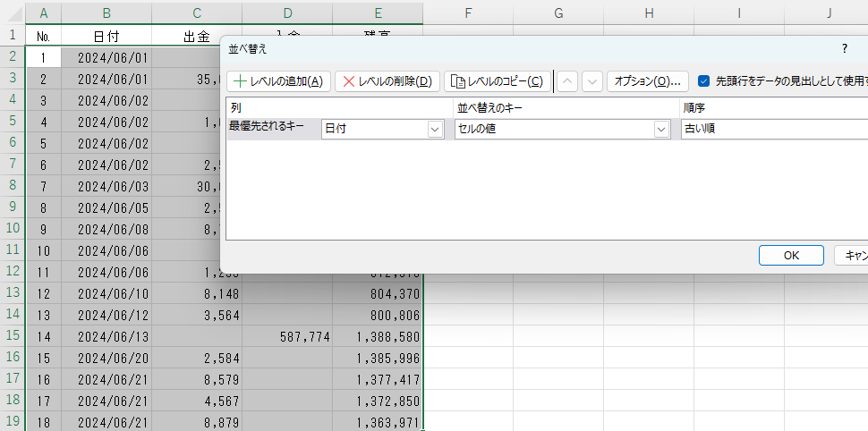This screenshot has width=868, height=431.
Task: Click the レベルのコピー button
Action: [498, 81]
